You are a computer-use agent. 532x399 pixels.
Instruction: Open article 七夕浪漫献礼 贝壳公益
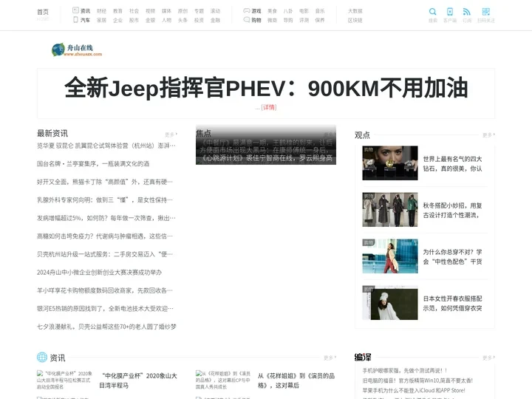(106, 327)
